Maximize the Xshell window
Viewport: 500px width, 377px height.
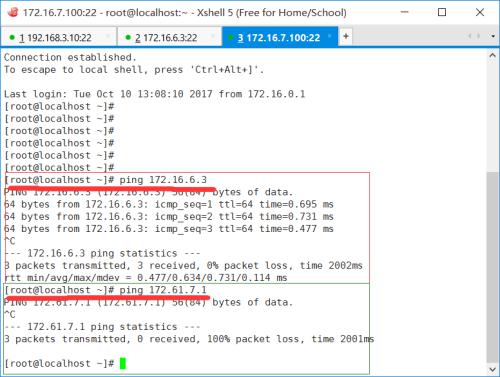[442, 12]
